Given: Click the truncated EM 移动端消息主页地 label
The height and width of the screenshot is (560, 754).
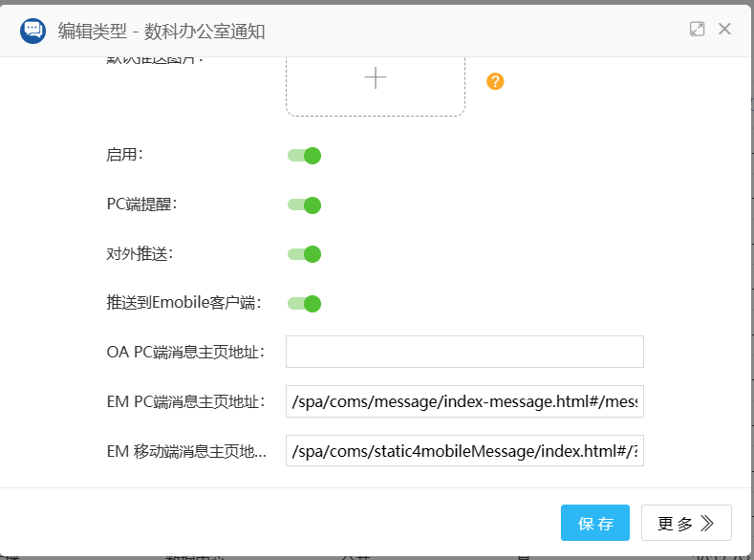Looking at the screenshot, I should (185, 451).
